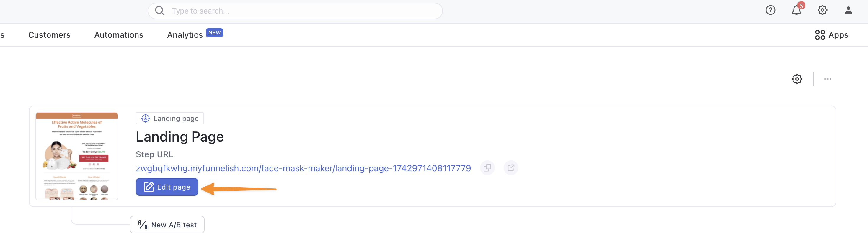The image size is (868, 250).
Task: Open the notifications bell
Action: (x=796, y=10)
